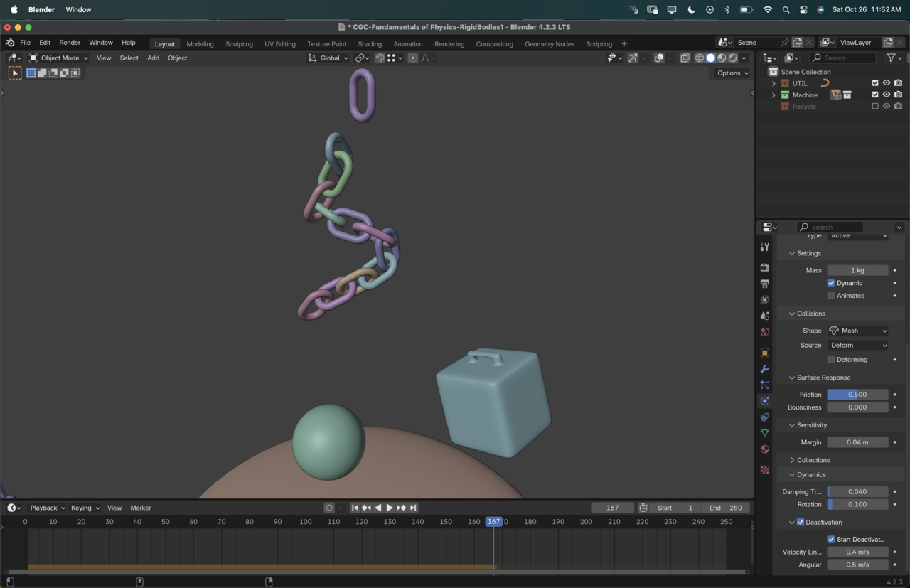Jump to the timeline's first frame
Screen dimensions: 910x588
coord(355,508)
